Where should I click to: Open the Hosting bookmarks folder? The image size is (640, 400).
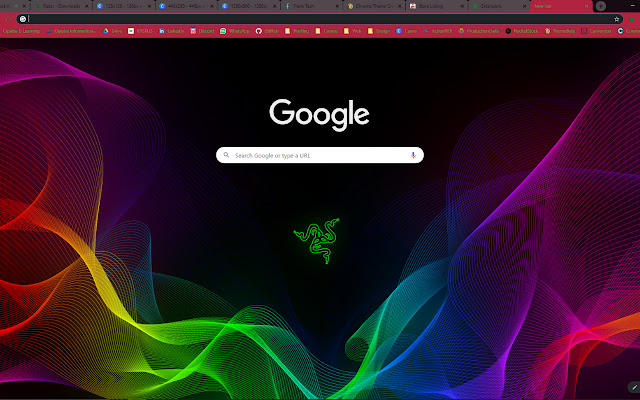pos(297,31)
